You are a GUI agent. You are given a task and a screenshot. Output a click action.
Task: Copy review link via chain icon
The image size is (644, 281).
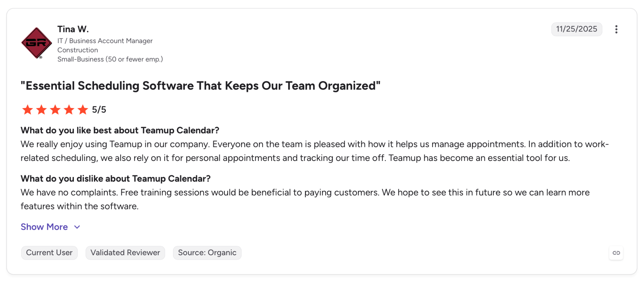click(616, 253)
